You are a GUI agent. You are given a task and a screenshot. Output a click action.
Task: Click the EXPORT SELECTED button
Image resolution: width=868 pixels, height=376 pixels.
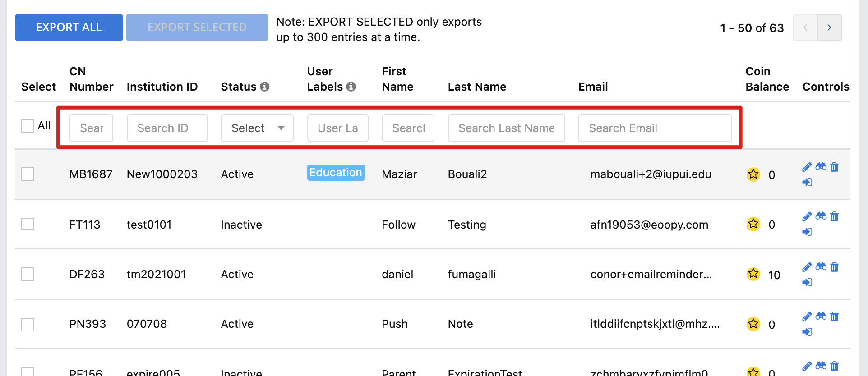tap(197, 28)
